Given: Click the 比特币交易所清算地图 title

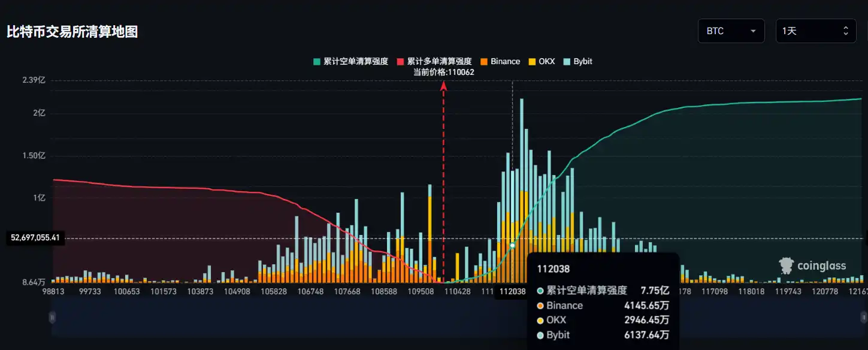Looking at the screenshot, I should (x=72, y=32).
